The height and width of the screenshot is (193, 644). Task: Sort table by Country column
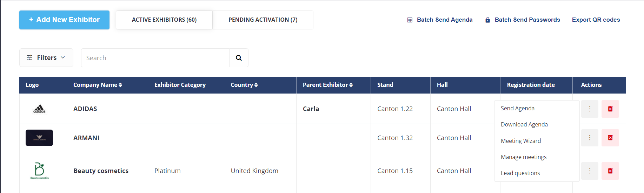[x=244, y=85]
